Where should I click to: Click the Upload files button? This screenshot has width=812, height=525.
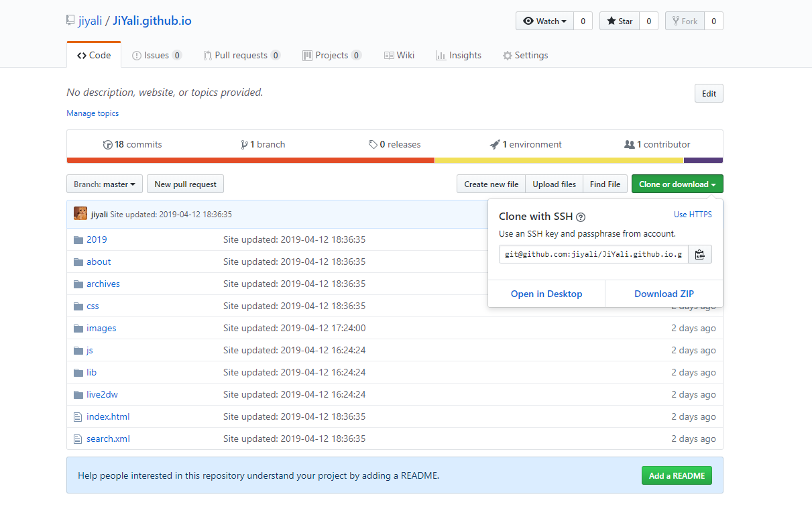coord(555,184)
